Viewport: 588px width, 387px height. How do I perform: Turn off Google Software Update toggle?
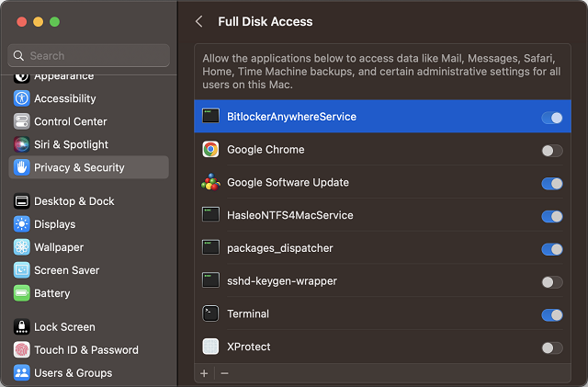(x=552, y=184)
